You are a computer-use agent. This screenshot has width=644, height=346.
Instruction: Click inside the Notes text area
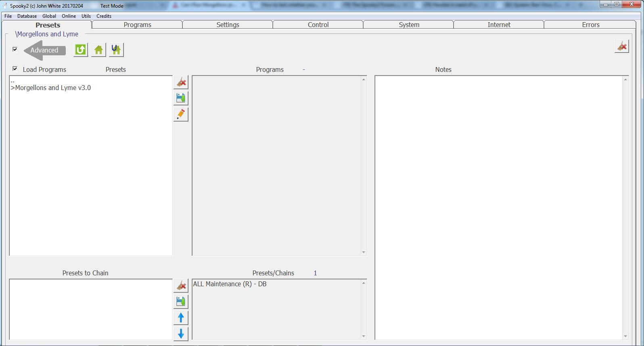(x=499, y=208)
